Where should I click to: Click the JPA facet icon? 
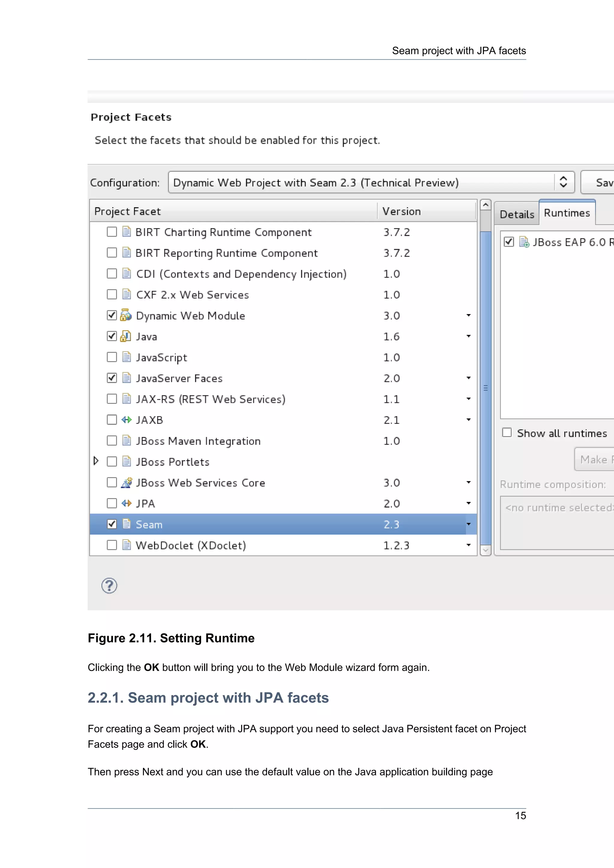[x=127, y=503]
